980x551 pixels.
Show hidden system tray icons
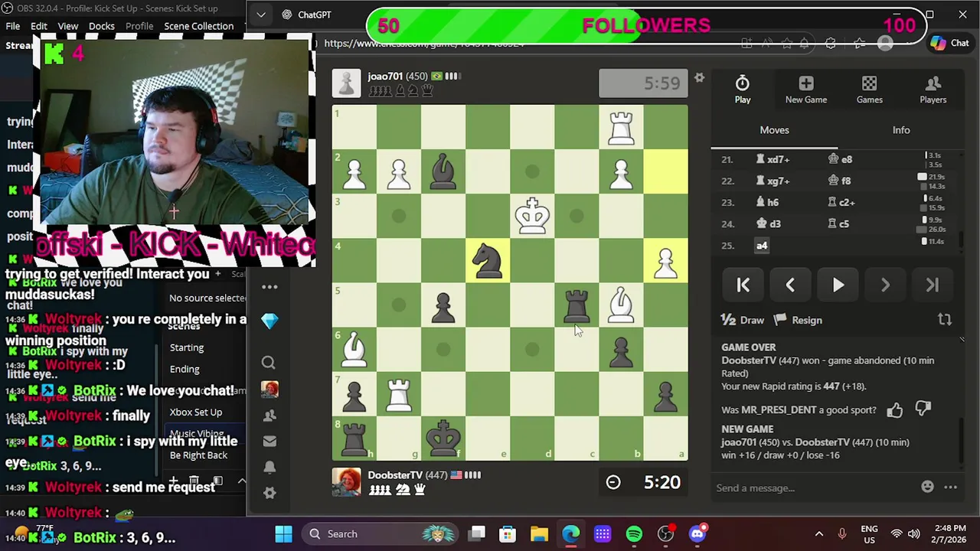[818, 534]
